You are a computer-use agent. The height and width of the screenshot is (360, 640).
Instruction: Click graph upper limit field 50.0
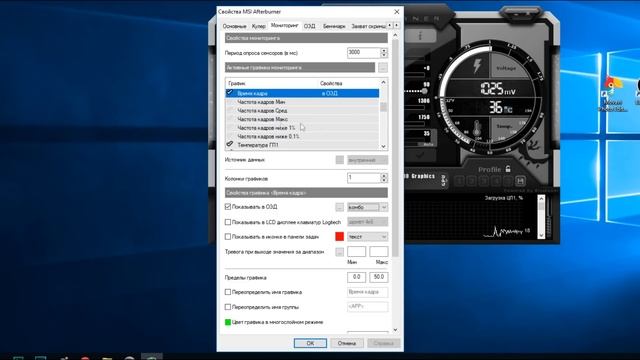(378, 277)
